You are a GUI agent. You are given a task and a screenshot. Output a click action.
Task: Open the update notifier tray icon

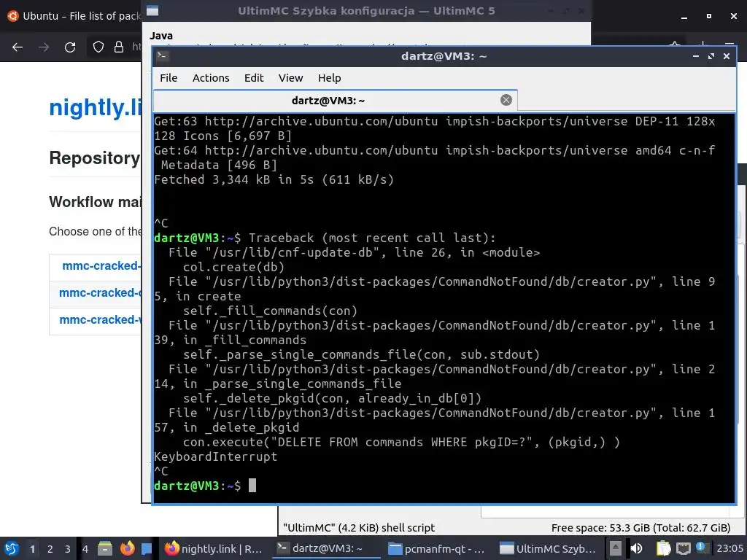point(701,548)
